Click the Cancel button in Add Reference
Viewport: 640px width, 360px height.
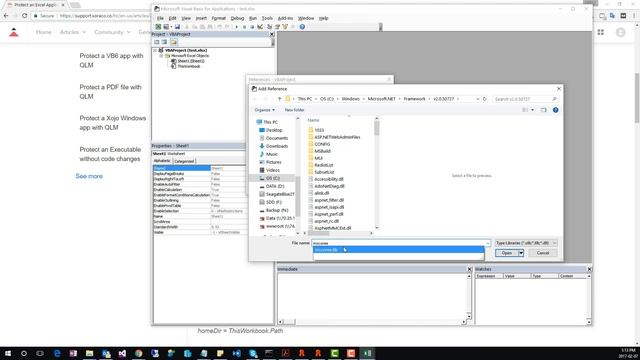click(542, 253)
